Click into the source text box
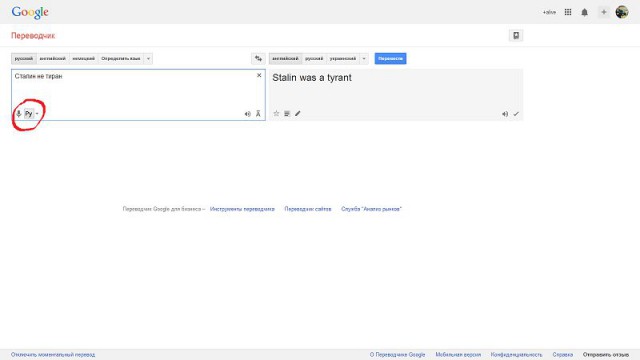The width and height of the screenshot is (640, 360). click(138, 95)
